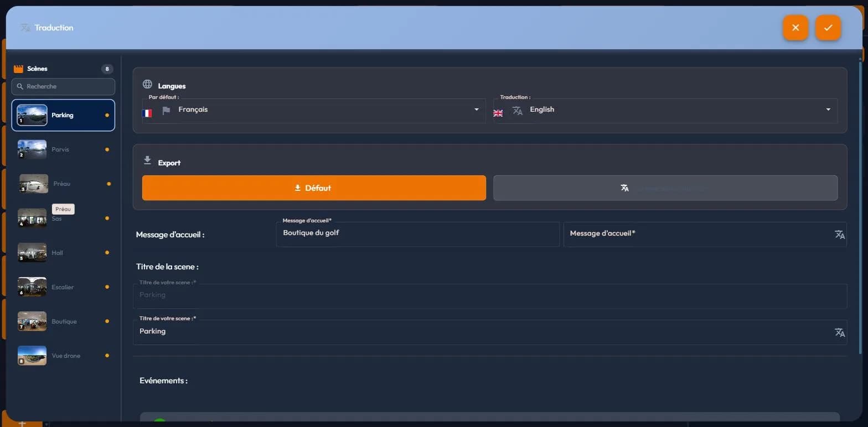Edit the translated Parking scene title field

(x=490, y=332)
